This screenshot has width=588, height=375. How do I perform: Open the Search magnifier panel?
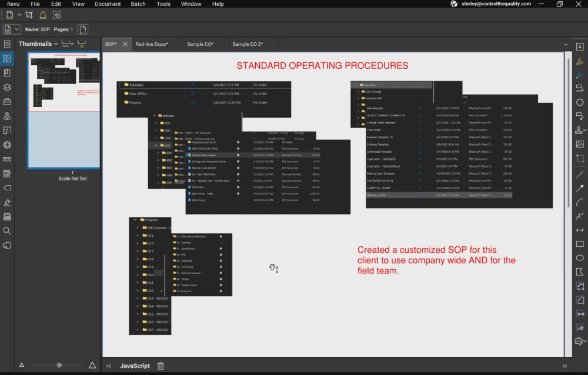point(6,231)
